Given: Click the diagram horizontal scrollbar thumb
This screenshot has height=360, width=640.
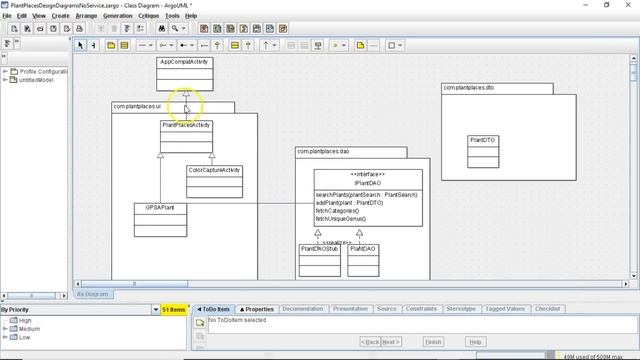Looking at the screenshot, I should [x=135, y=284].
